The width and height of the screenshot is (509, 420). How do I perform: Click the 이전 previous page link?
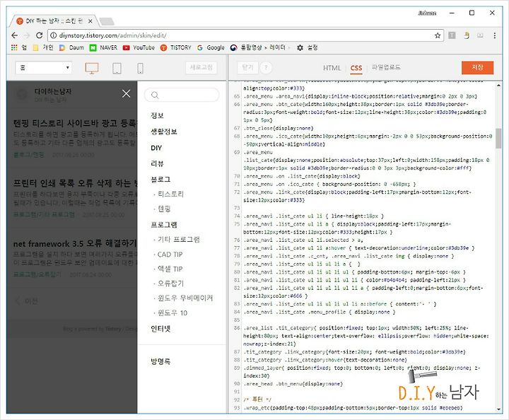[x=27, y=301]
